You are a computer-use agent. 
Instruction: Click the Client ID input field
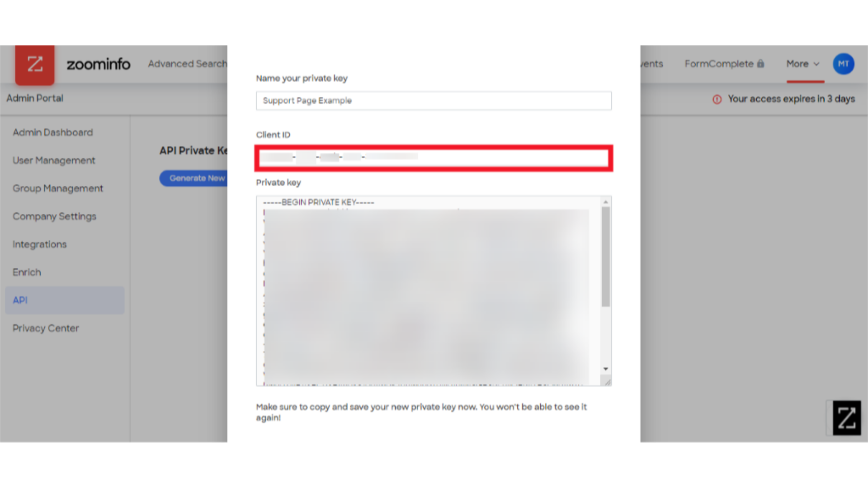point(434,157)
